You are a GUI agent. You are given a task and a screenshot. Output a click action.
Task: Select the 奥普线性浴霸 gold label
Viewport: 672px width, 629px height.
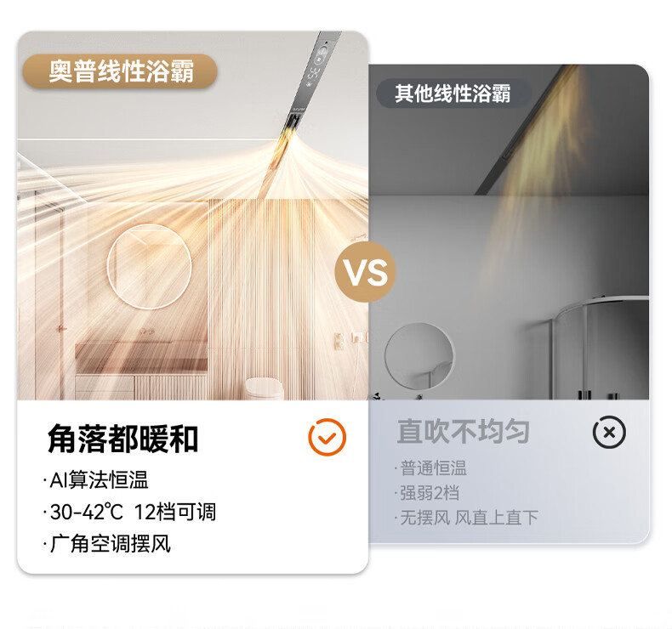120,71
